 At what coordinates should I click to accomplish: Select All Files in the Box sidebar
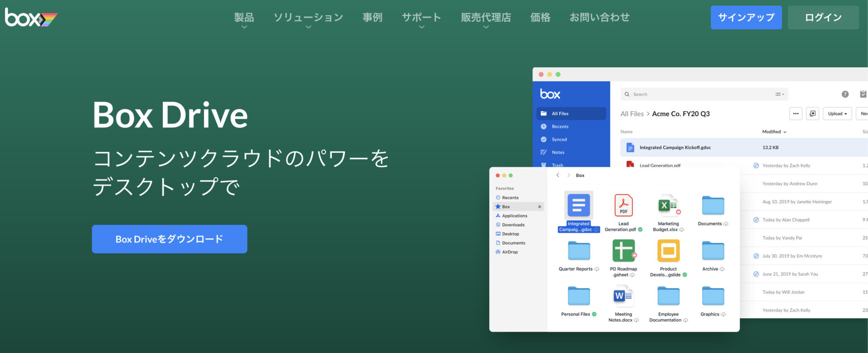pyautogui.click(x=571, y=113)
